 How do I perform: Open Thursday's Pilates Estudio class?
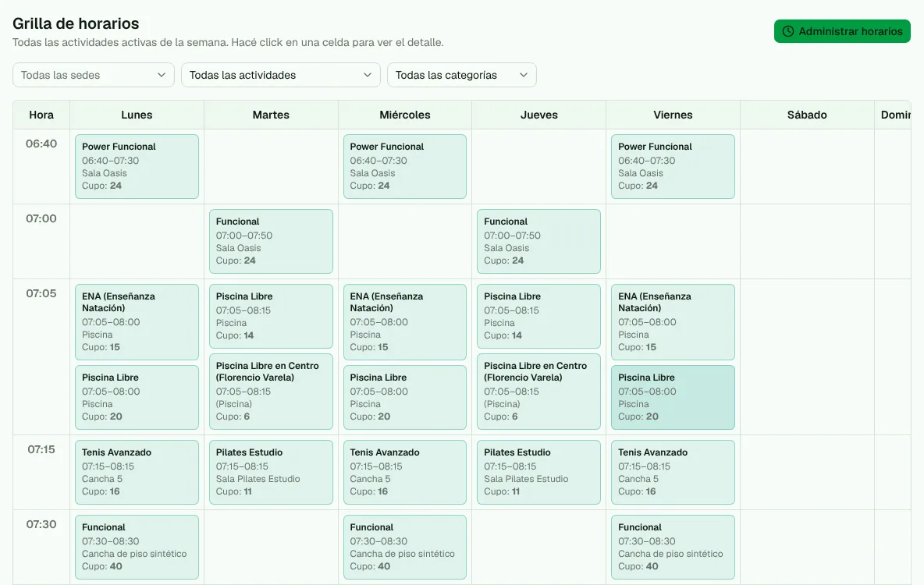pyautogui.click(x=538, y=473)
